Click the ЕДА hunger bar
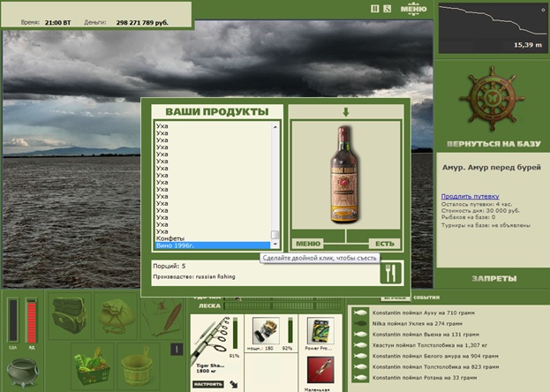Screen dimensions: 550x392 (x=13, y=320)
